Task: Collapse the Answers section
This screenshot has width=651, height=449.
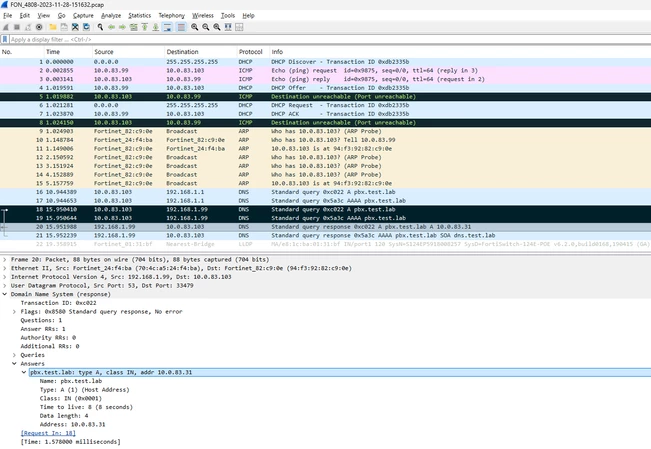Action: tap(14, 363)
